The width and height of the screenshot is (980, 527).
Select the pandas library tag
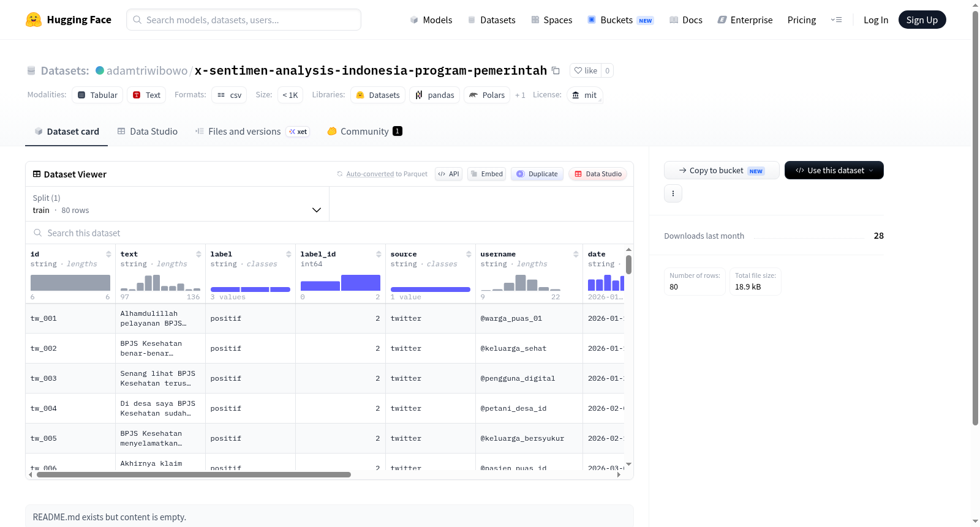point(434,95)
